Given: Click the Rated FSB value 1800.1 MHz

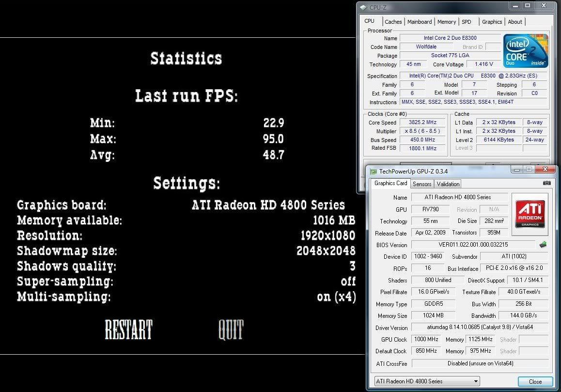Looking at the screenshot, I should point(422,148).
